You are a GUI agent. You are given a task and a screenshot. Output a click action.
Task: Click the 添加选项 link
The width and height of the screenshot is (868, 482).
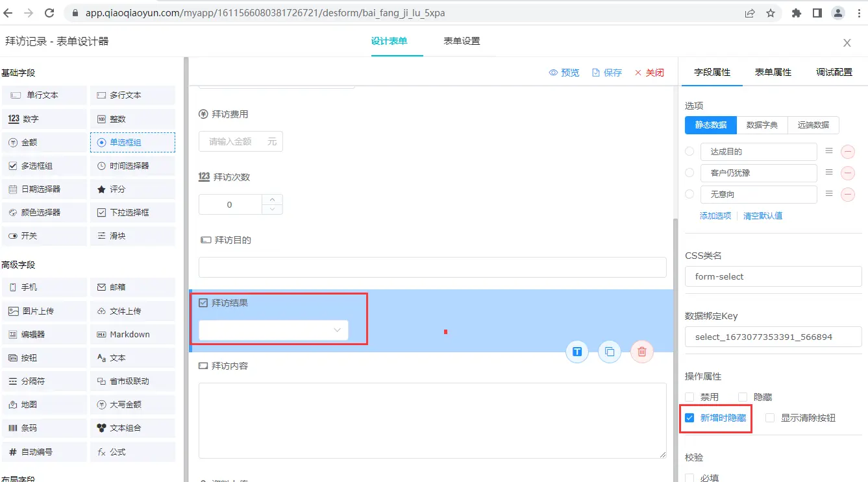pyautogui.click(x=715, y=215)
